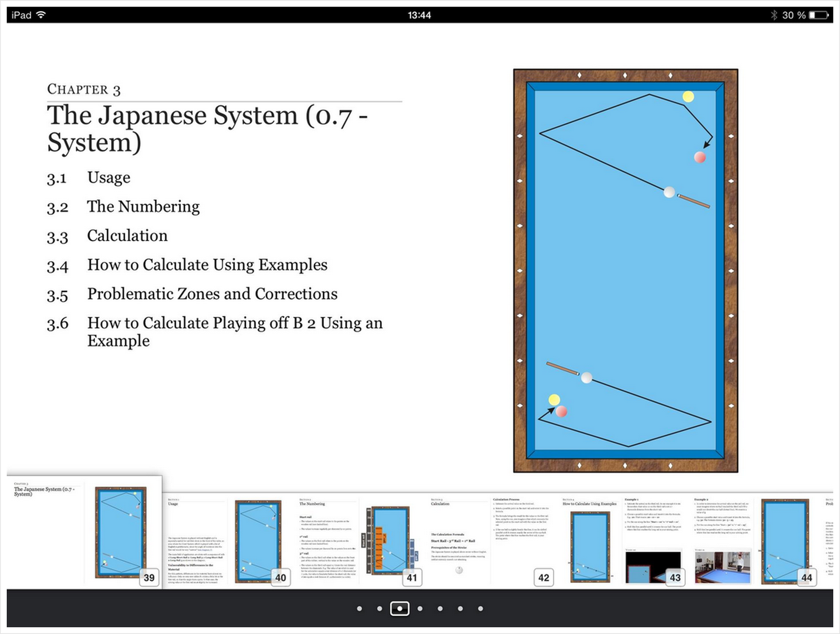The image size is (840, 634).
Task: Select the page 39 chapter thumbnail
Action: [x=84, y=532]
